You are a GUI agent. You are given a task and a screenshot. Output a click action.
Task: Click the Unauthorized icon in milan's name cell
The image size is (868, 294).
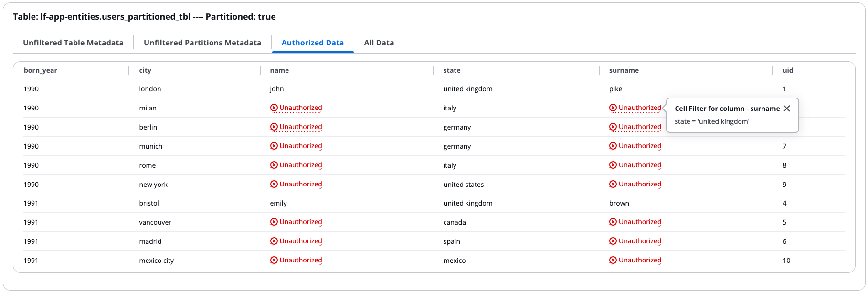tap(274, 108)
